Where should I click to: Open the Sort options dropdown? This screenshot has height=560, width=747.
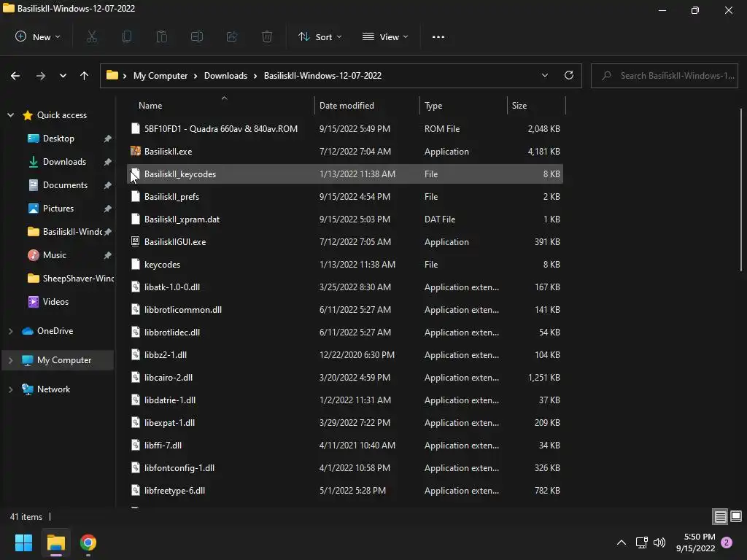tap(320, 36)
